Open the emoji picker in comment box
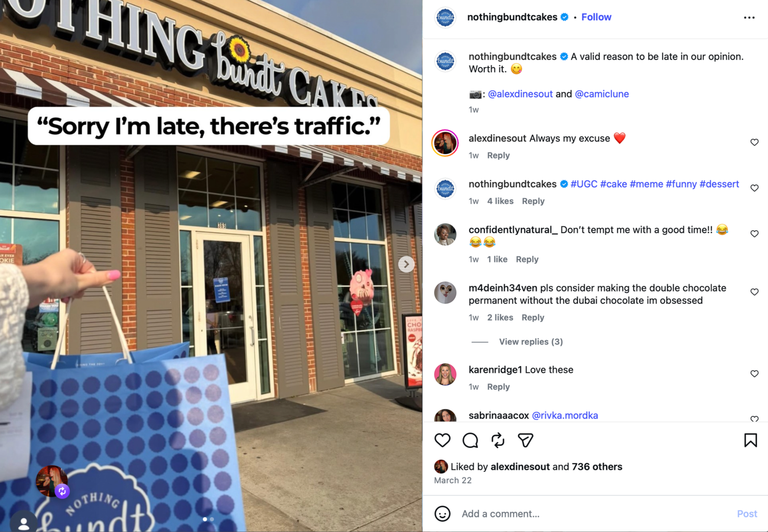The width and height of the screenshot is (768, 532). pyautogui.click(x=442, y=514)
